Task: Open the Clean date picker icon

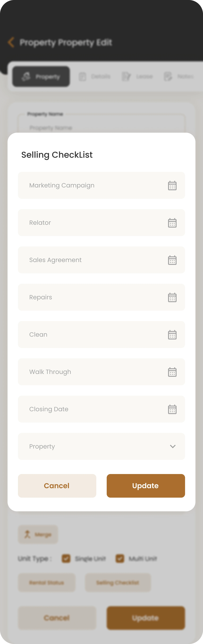Action: [x=172, y=335]
